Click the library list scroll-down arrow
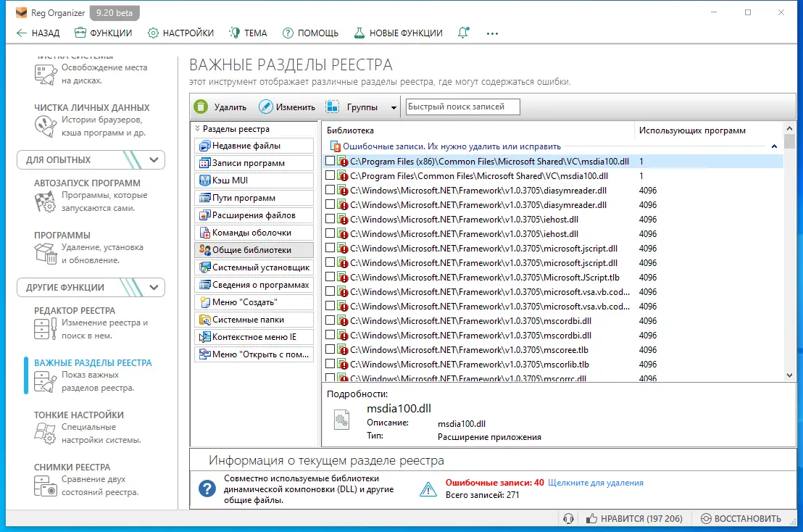The height and width of the screenshot is (532, 803). pyautogui.click(x=789, y=375)
